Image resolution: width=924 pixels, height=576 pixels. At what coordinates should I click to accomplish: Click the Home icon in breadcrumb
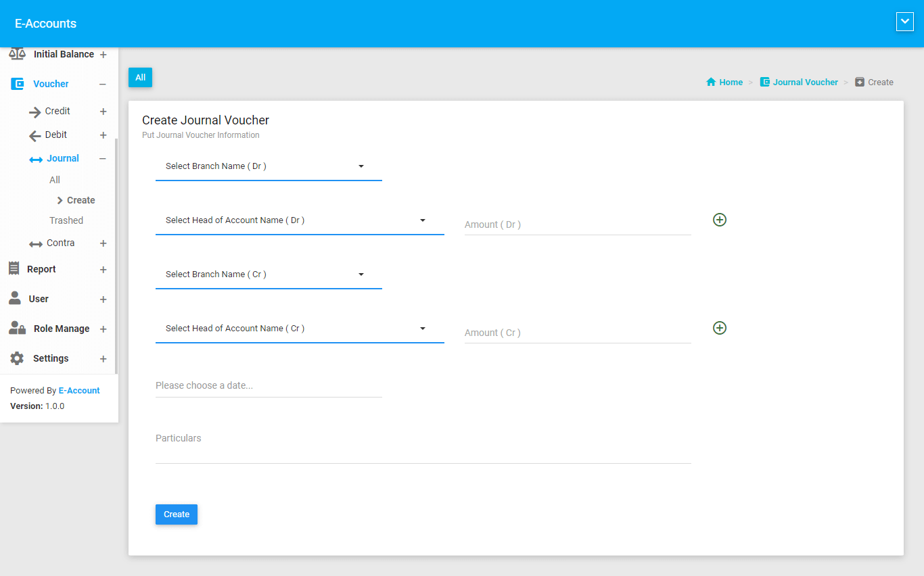click(711, 82)
